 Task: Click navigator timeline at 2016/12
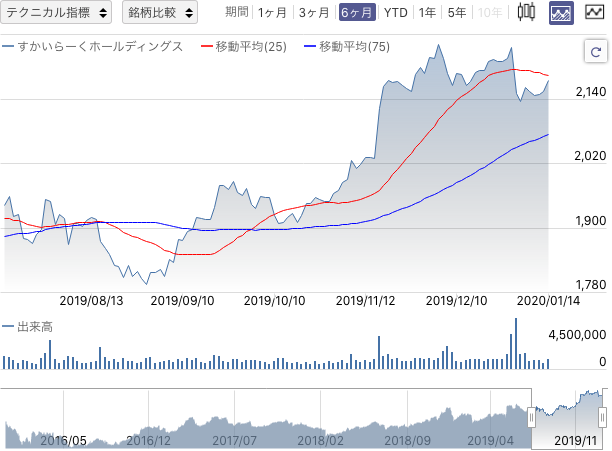coord(148,440)
